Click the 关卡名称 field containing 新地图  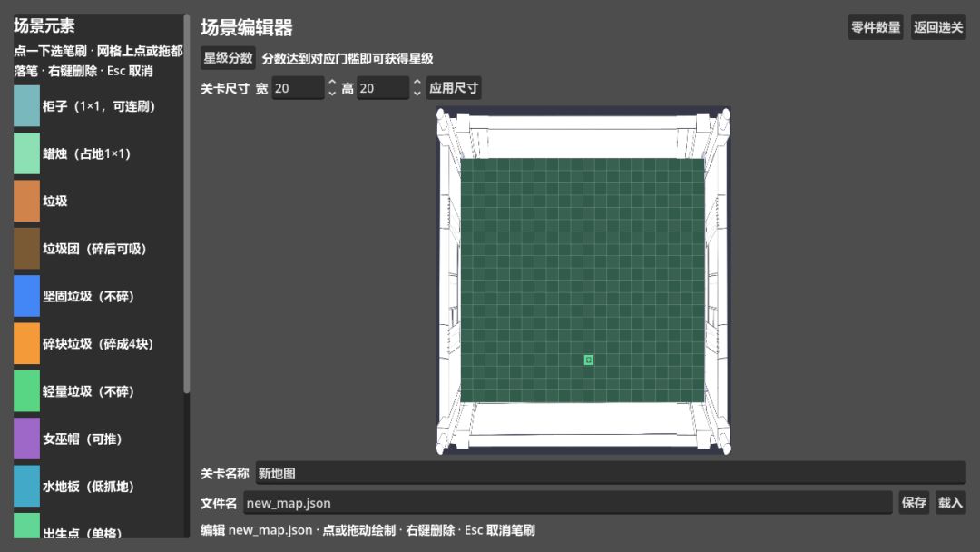click(x=611, y=473)
